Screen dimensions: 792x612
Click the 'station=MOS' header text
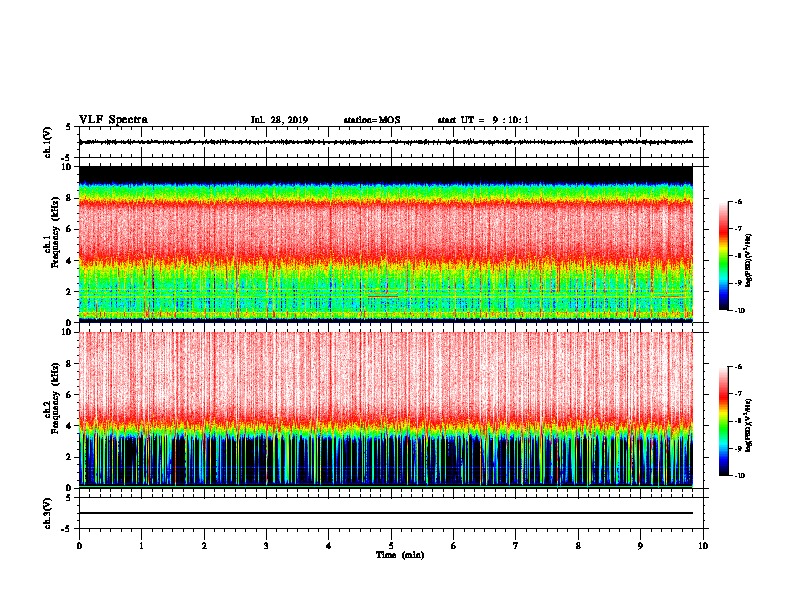coord(372,120)
